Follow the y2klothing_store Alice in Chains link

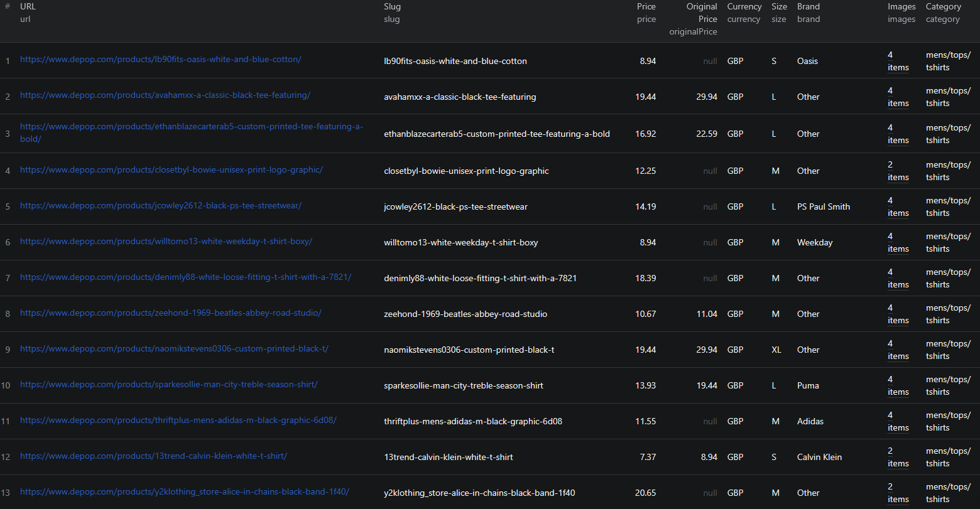click(184, 492)
